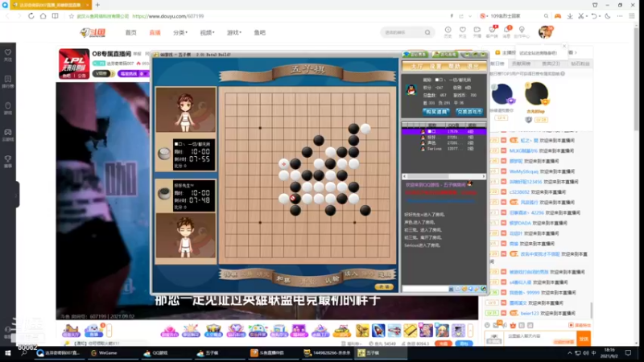The height and width of the screenshot is (362, 644).
Task: Click bottom player boy avatar
Action: 186,236
